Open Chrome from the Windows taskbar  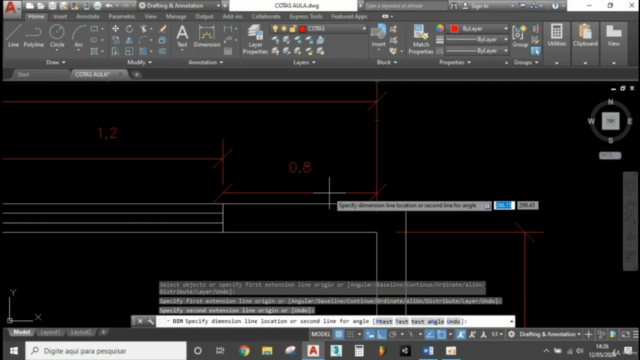pos(244,351)
